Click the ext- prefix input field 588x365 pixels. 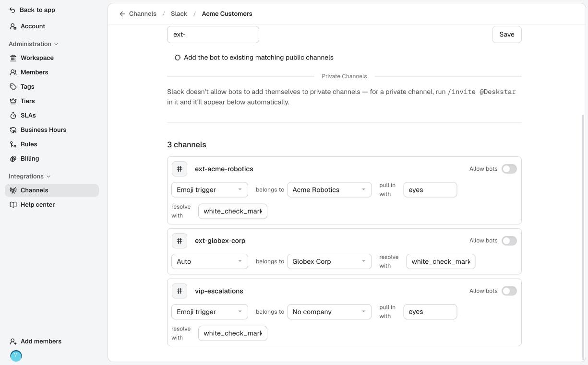pyautogui.click(x=213, y=35)
